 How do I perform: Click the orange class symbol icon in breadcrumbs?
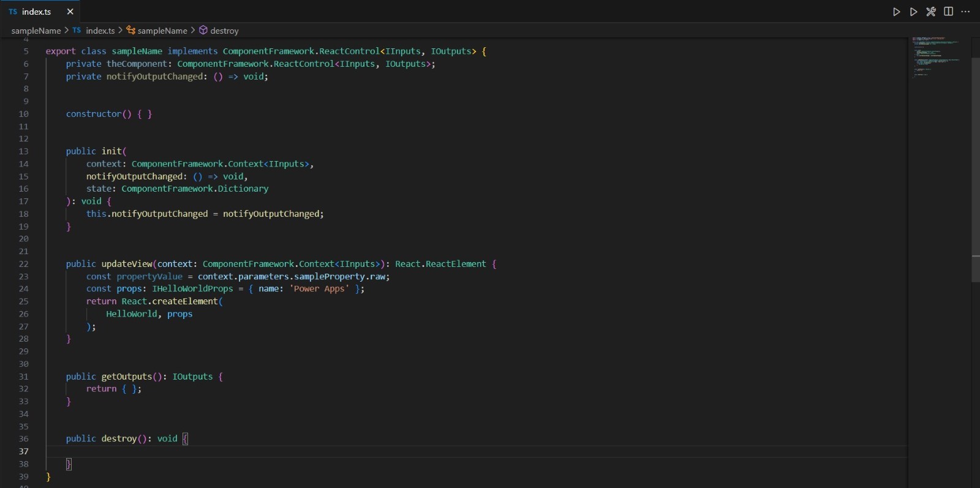[x=130, y=30]
